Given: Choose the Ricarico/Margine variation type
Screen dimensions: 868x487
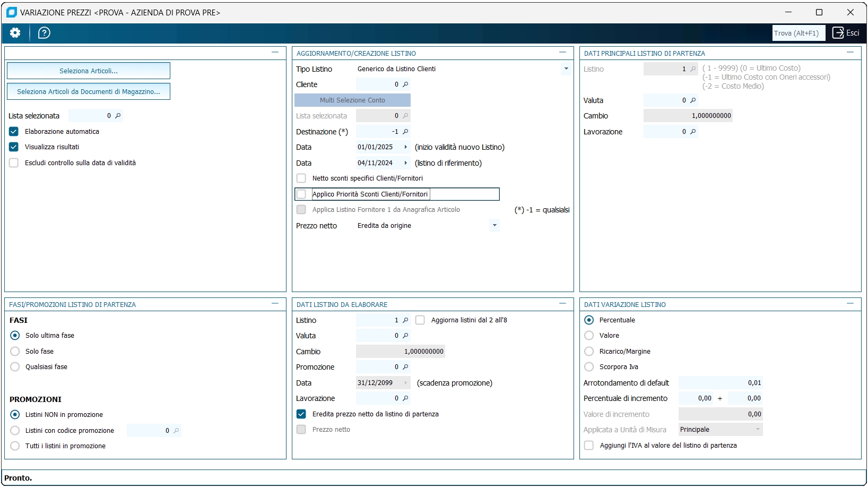Looking at the screenshot, I should (x=589, y=352).
